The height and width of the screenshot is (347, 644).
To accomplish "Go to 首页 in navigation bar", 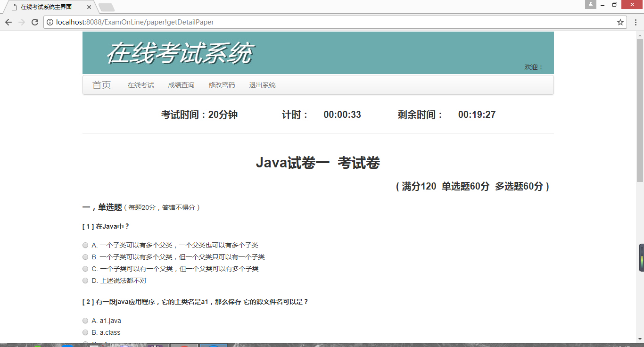I will point(101,85).
